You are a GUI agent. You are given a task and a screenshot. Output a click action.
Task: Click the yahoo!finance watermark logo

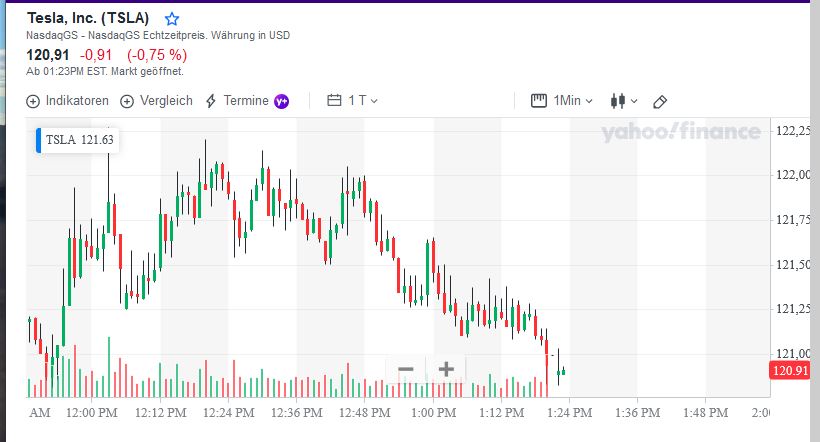click(681, 132)
